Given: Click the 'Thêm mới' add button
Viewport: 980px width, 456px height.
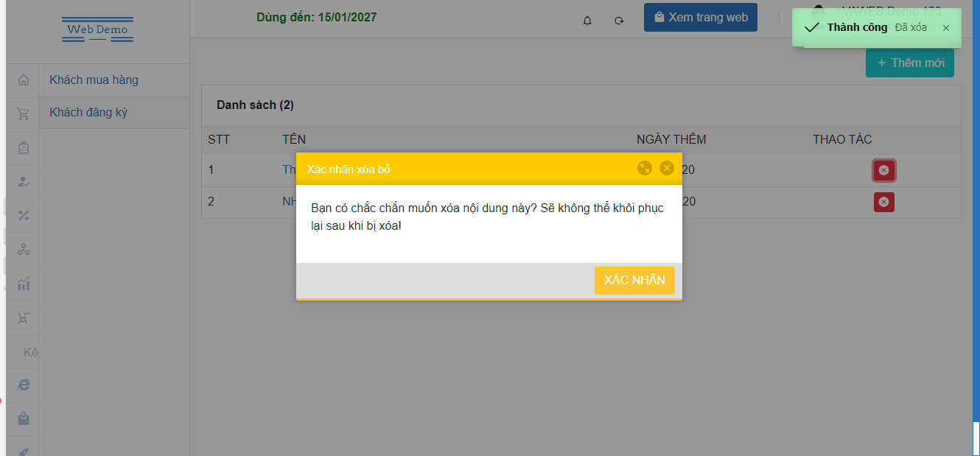Looking at the screenshot, I should click(910, 63).
